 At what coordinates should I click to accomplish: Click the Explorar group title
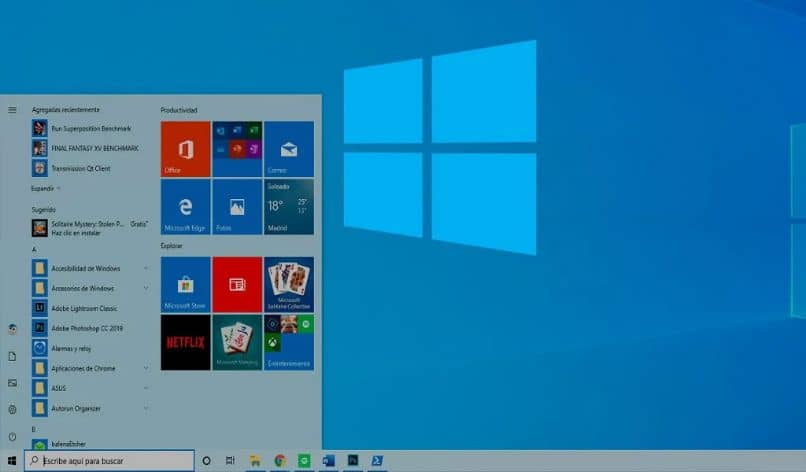[172, 246]
